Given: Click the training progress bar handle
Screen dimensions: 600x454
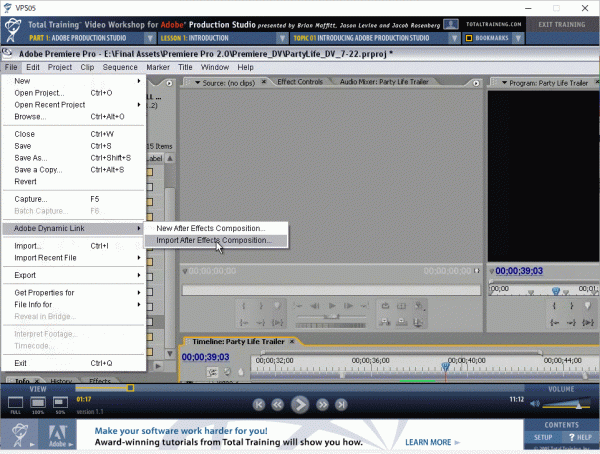Looking at the screenshot, I should click(130, 388).
